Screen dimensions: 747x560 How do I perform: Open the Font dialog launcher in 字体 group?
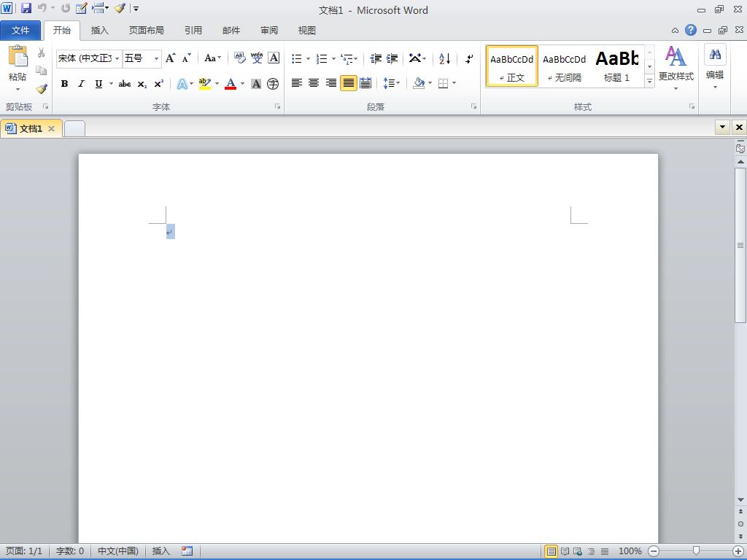click(x=277, y=106)
